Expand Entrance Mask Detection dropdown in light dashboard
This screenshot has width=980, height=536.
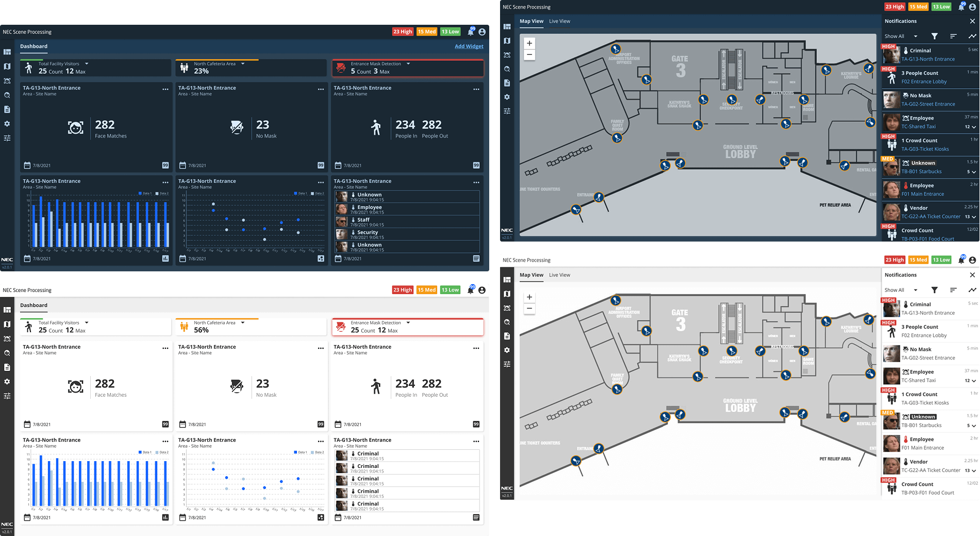click(x=408, y=323)
